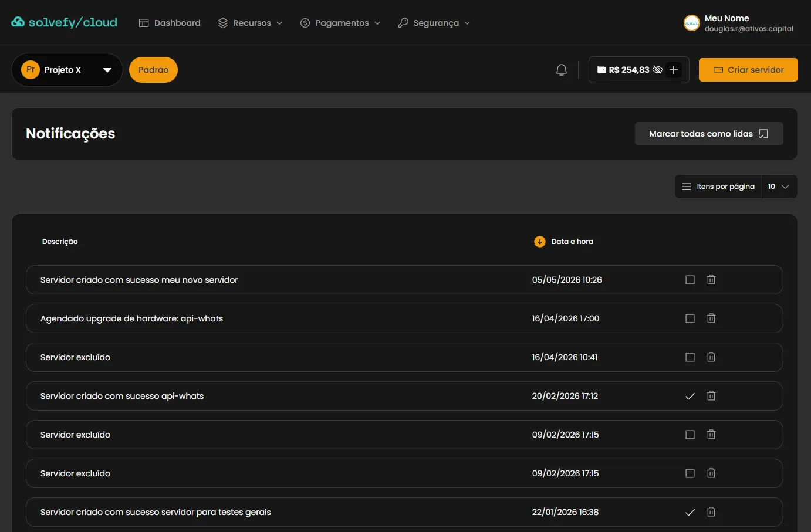
Task: Expand the Recursos menu
Action: point(250,23)
